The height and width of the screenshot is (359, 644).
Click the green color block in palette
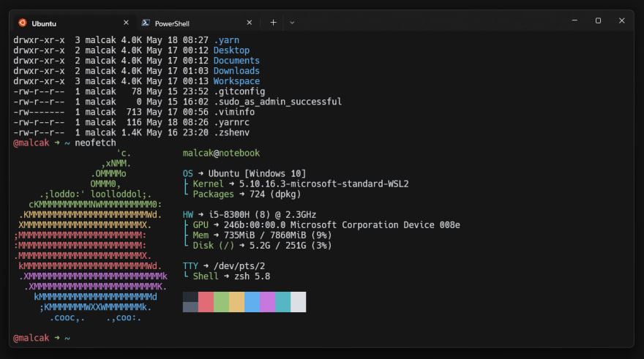coord(221,302)
